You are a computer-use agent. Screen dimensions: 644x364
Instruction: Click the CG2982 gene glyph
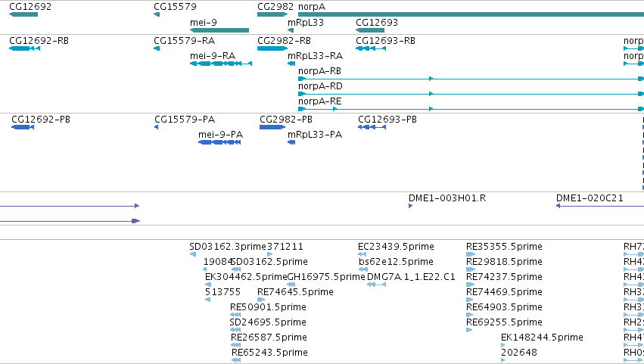pos(272,14)
